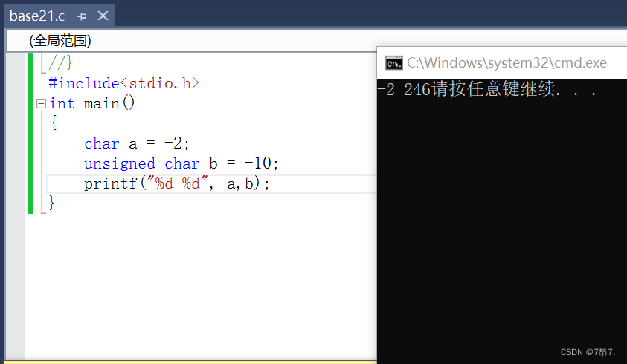The height and width of the screenshot is (364, 627).
Task: Click the main function name
Action: tap(102, 103)
